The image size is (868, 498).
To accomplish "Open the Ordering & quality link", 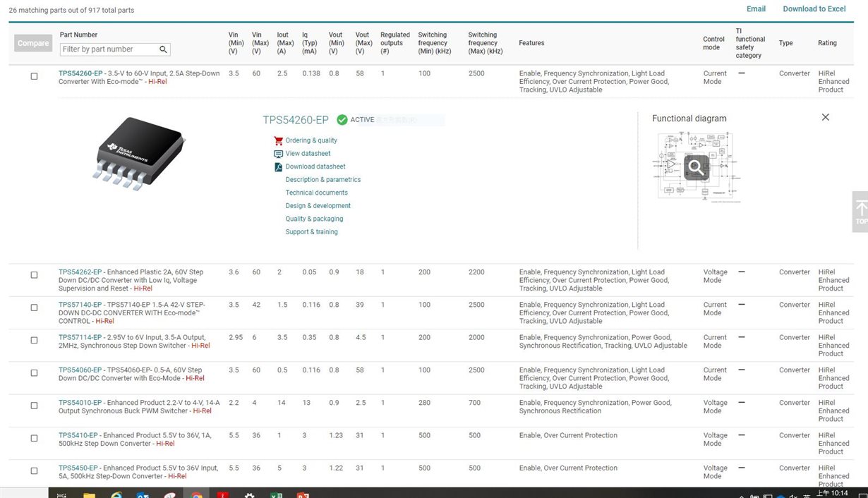I will (311, 140).
